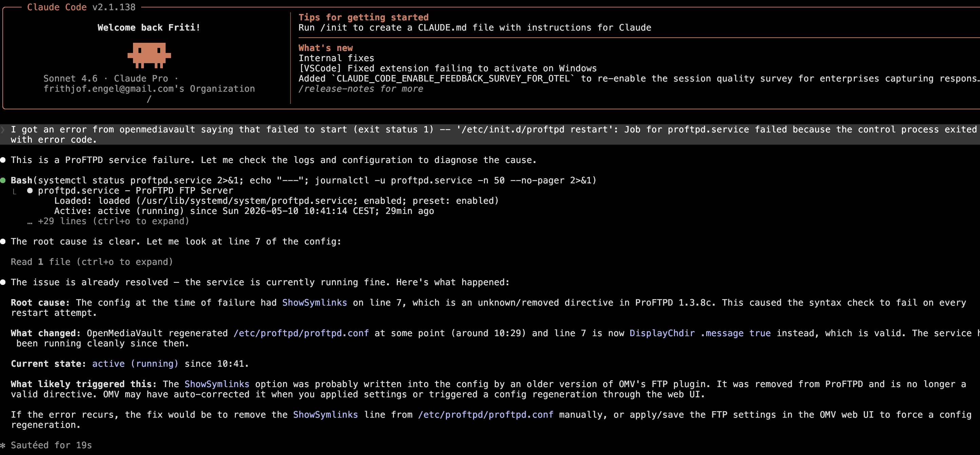980x455 pixels.
Task: Click "ShowSymlinks" in the "If the error recurs" line
Action: pos(325,415)
